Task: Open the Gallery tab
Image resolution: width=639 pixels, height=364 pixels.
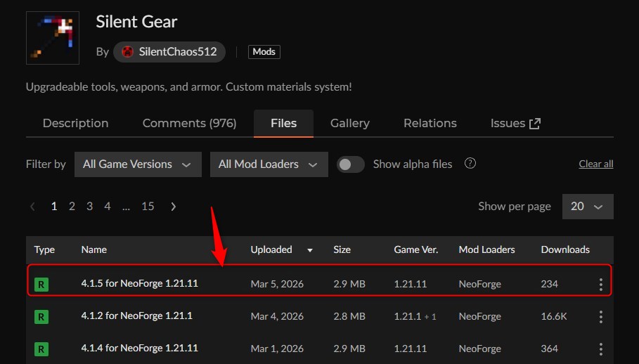Action: pos(350,124)
